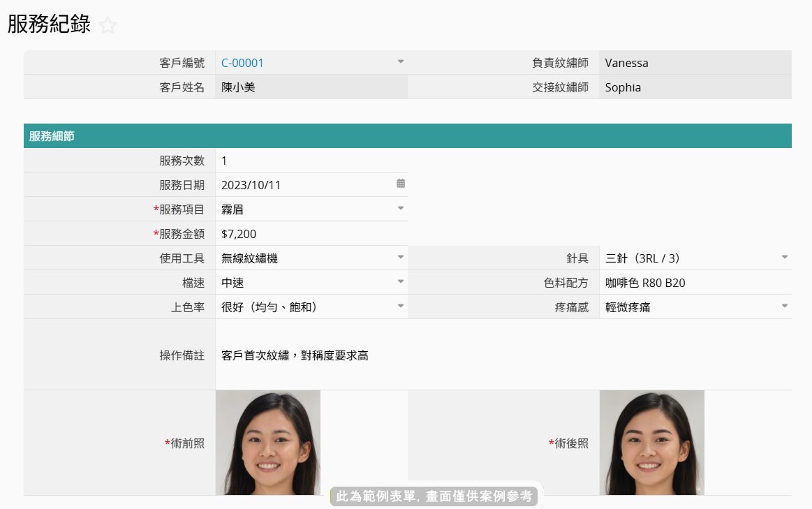Open the 針具 dropdown arrow

coord(784,257)
